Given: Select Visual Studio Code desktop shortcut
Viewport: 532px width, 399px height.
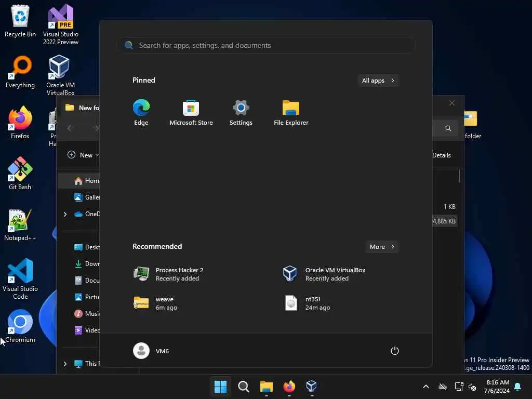Looking at the screenshot, I should pos(20,279).
